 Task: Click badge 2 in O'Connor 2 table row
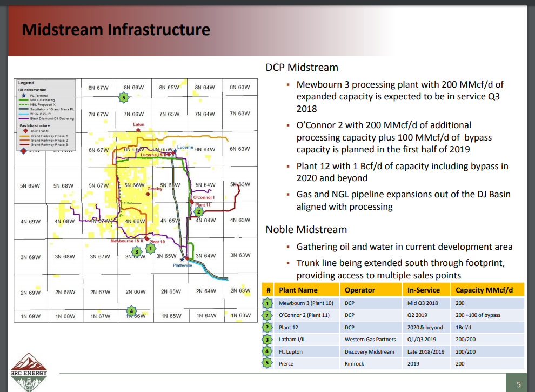(267, 315)
